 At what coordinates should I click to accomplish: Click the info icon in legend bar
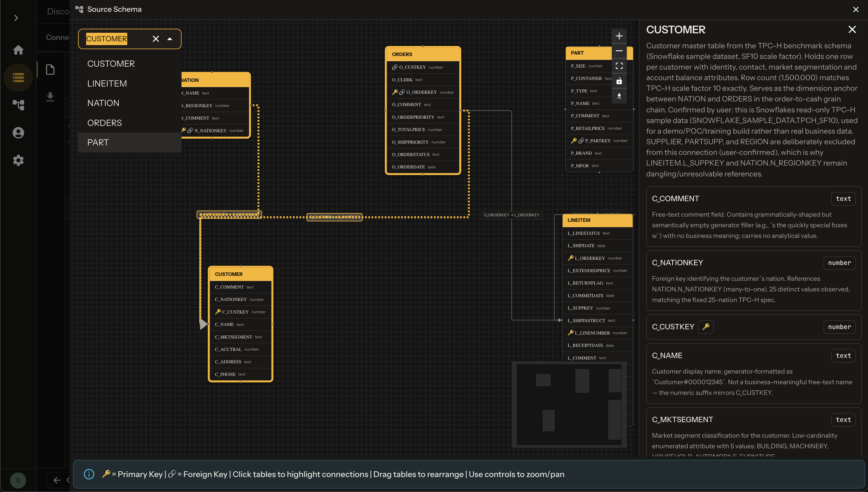click(x=89, y=474)
